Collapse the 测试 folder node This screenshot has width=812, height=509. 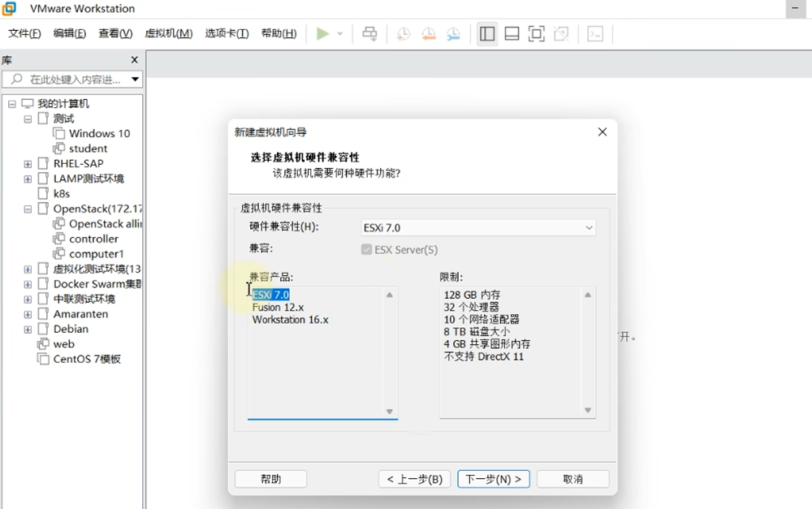click(x=28, y=119)
